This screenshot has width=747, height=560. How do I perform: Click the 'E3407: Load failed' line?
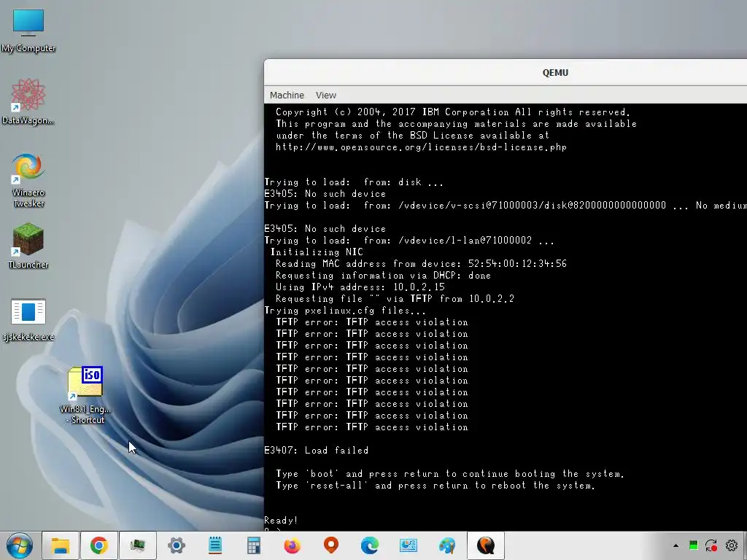[317, 451]
